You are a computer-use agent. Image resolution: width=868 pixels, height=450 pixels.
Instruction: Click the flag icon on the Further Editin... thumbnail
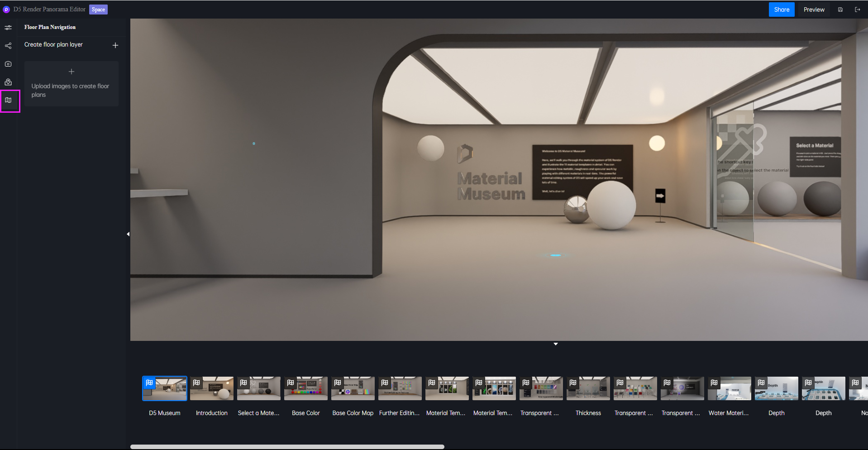pos(385,383)
